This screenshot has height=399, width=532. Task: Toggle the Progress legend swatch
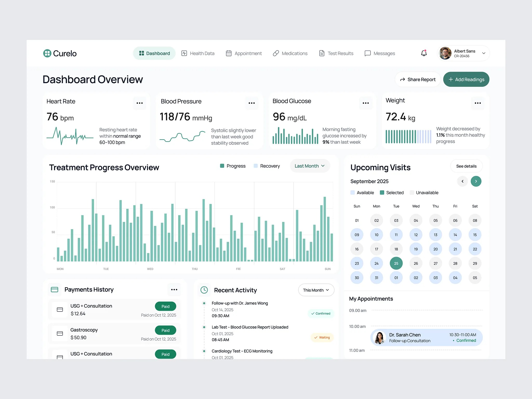pyautogui.click(x=222, y=166)
